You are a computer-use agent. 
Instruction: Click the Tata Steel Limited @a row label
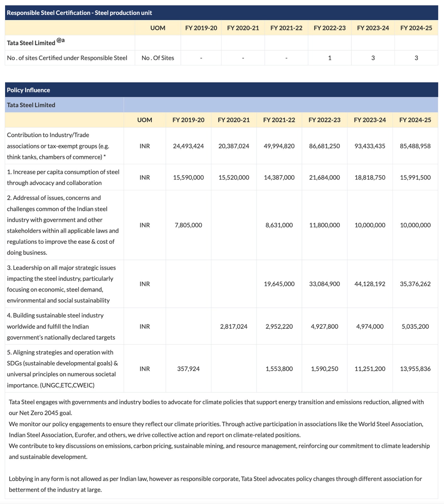pos(36,43)
